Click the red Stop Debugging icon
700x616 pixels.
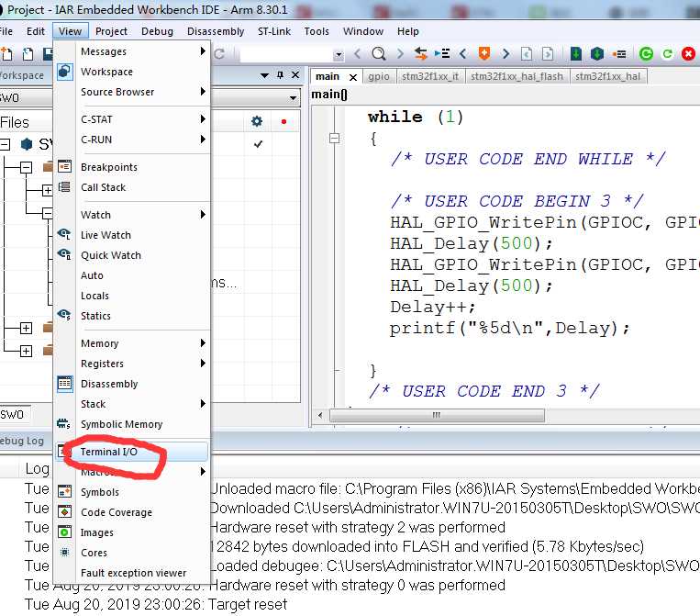click(x=688, y=54)
